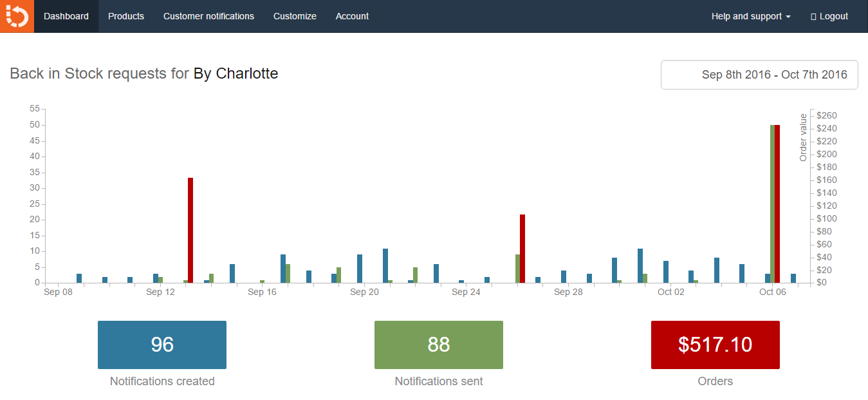
Task: Click the green 88 Notifications sent box
Action: tap(439, 345)
